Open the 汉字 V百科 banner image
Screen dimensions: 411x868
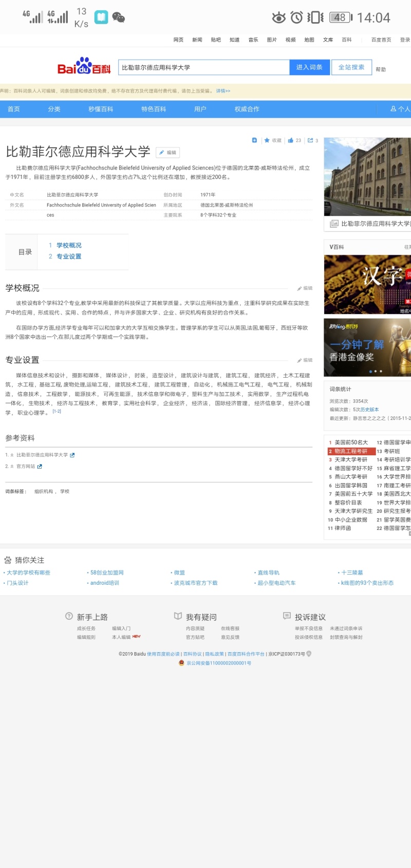pyautogui.click(x=367, y=284)
